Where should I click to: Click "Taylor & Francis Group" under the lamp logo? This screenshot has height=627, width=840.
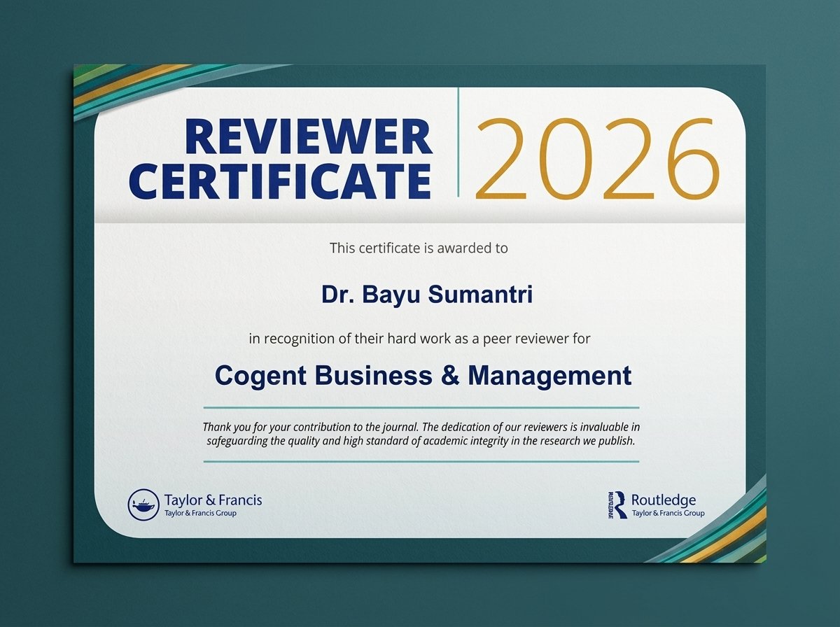[200, 513]
